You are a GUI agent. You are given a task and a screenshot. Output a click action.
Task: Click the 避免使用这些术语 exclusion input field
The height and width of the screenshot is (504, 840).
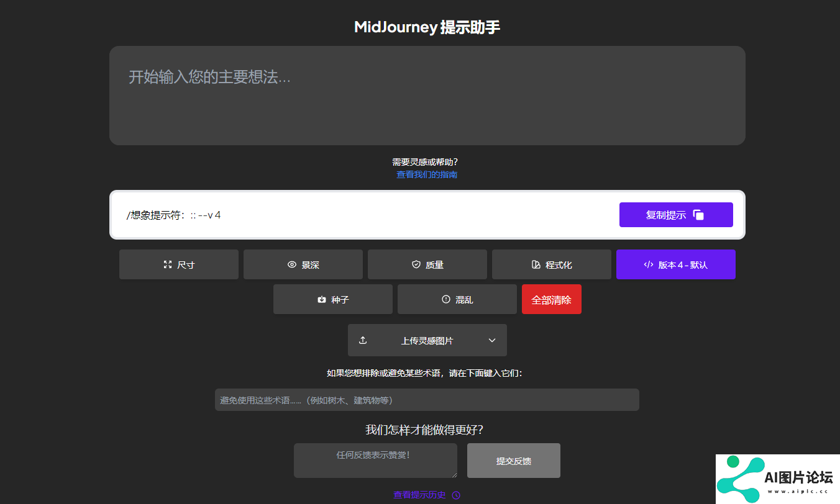coord(427,400)
